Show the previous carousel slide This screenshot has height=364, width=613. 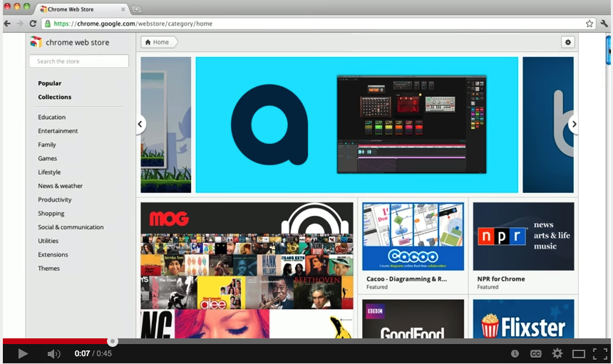coord(140,124)
